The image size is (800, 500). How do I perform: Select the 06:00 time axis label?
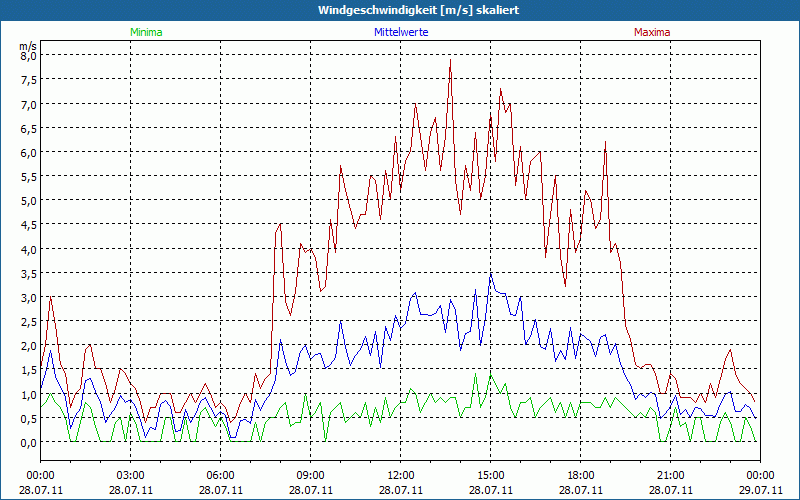(x=221, y=475)
